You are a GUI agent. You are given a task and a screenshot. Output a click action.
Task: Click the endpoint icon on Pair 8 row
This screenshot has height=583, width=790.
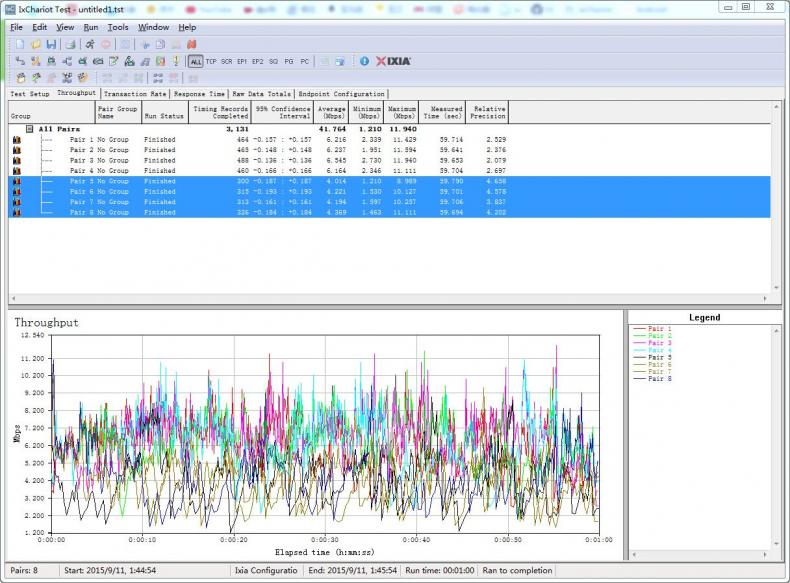pyautogui.click(x=17, y=213)
